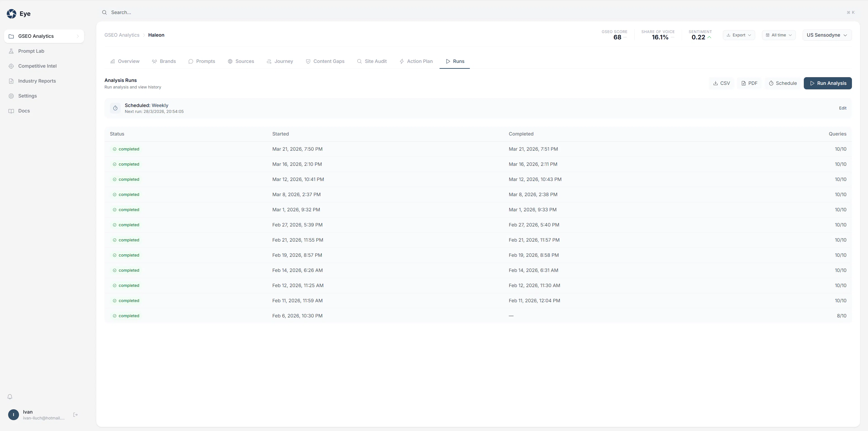Screen dimensions: 868x431
Task: Click the Schedule button
Action: coord(782,83)
